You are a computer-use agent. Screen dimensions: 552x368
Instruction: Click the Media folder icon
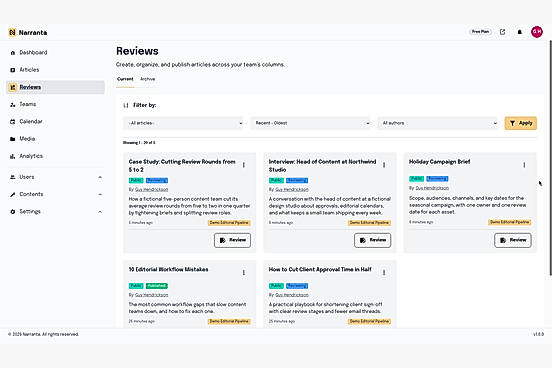tap(13, 139)
